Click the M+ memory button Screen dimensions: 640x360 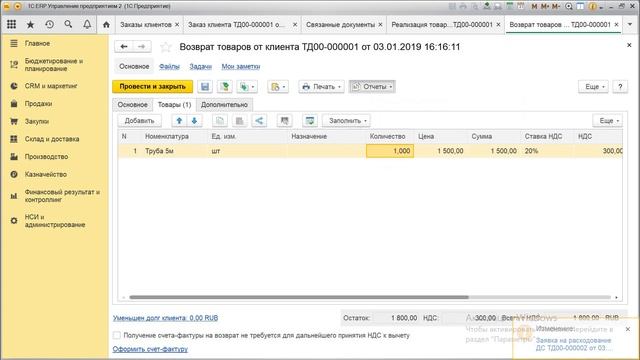[545, 6]
